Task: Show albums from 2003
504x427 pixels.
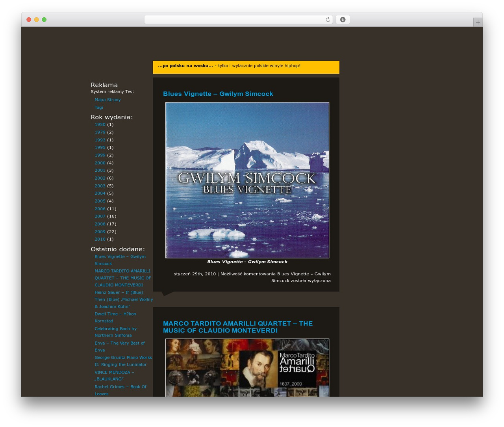Action: [x=100, y=186]
